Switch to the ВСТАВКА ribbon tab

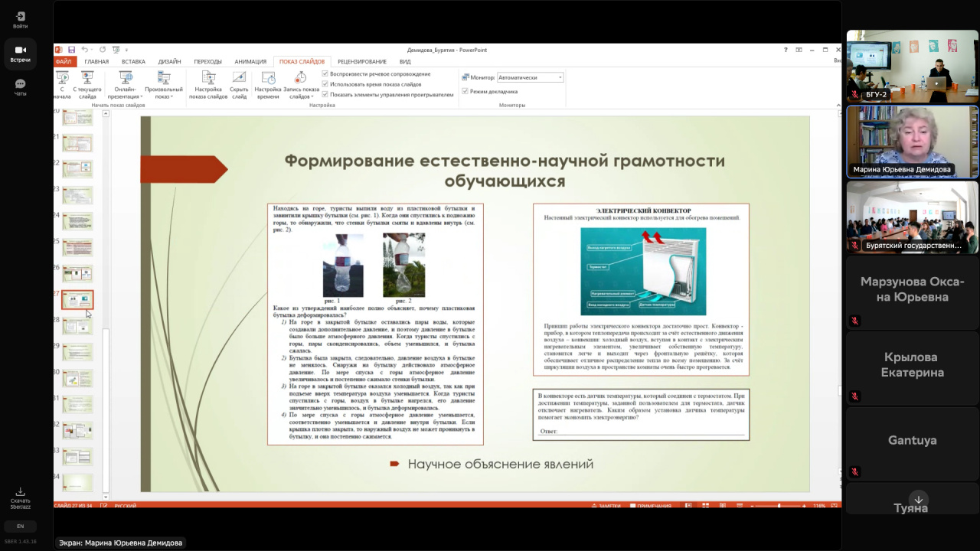point(133,62)
